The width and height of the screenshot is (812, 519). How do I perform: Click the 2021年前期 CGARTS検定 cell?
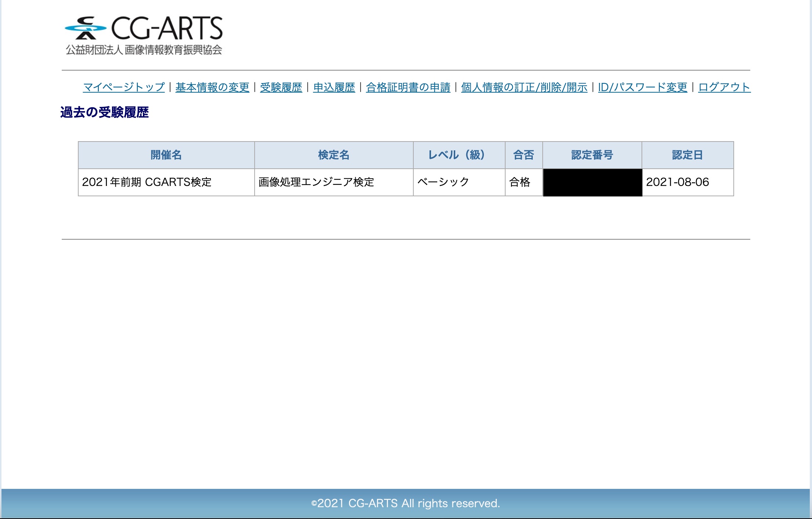point(147,182)
